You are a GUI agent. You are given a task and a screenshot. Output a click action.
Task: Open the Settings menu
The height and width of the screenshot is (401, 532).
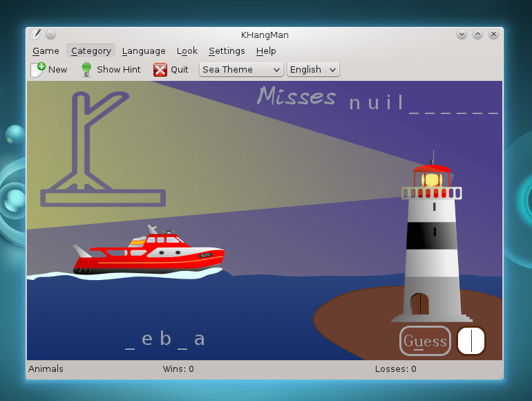click(x=227, y=50)
